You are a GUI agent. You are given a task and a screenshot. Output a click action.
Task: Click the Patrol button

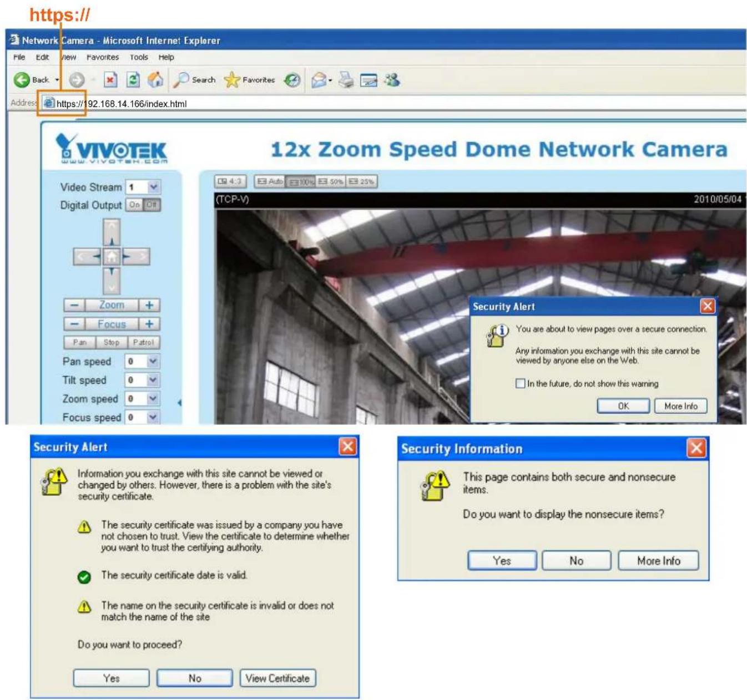(144, 342)
